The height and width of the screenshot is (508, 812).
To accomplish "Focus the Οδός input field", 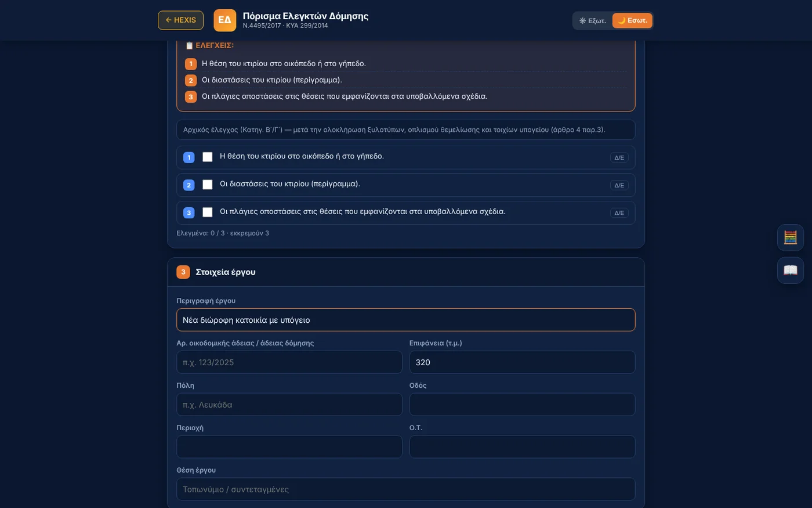I will pos(523,405).
